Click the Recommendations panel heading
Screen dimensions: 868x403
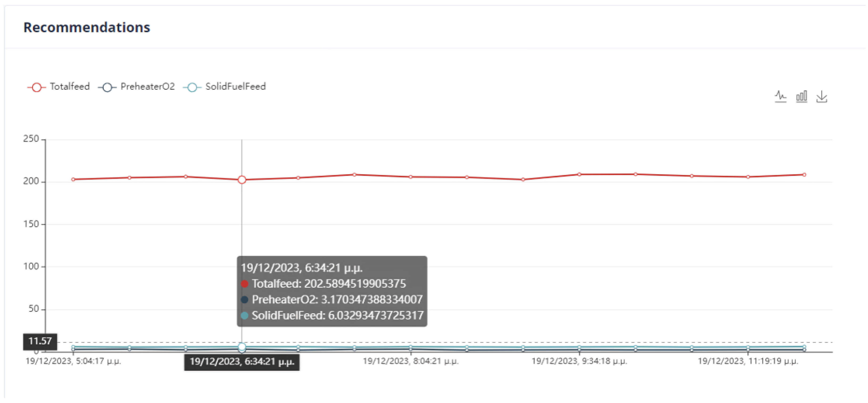[x=87, y=27]
